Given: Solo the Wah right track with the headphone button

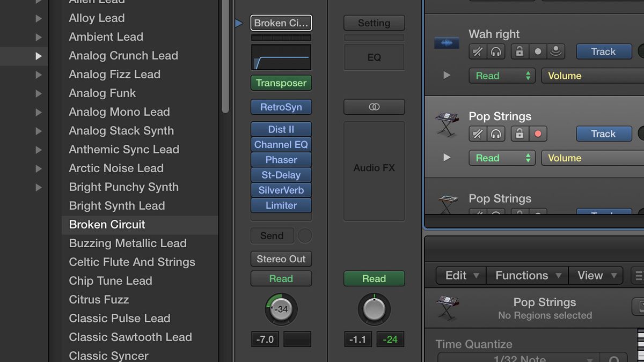Looking at the screenshot, I should point(495,51).
